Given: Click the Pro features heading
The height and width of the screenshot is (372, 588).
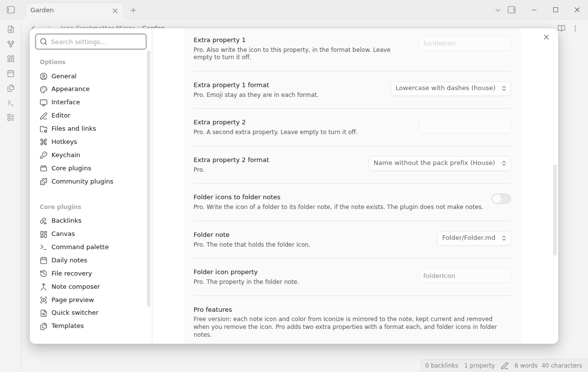Looking at the screenshot, I should (213, 310).
